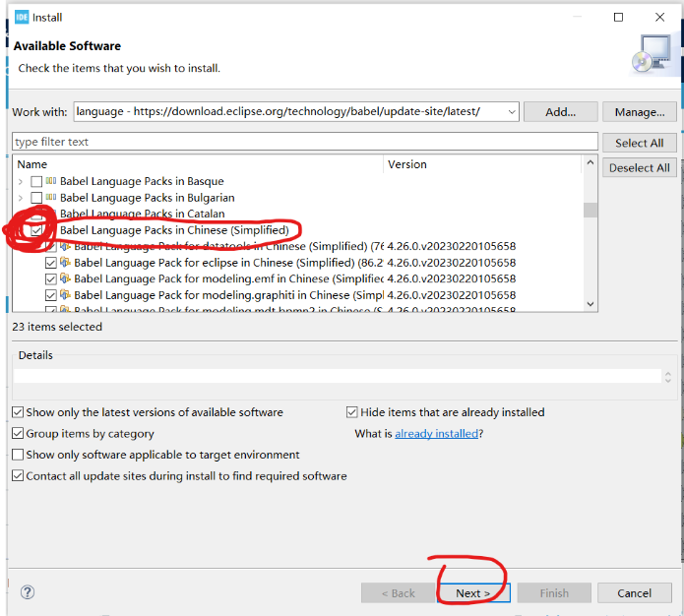Click the software list scrollbar thumb
This screenshot has width=684, height=616.
click(x=591, y=210)
